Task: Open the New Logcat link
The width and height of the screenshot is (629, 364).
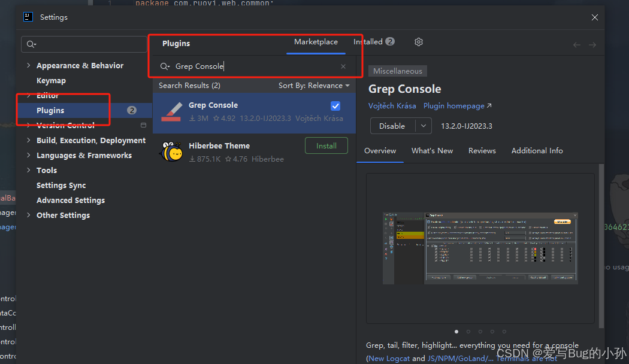Action: (x=389, y=359)
